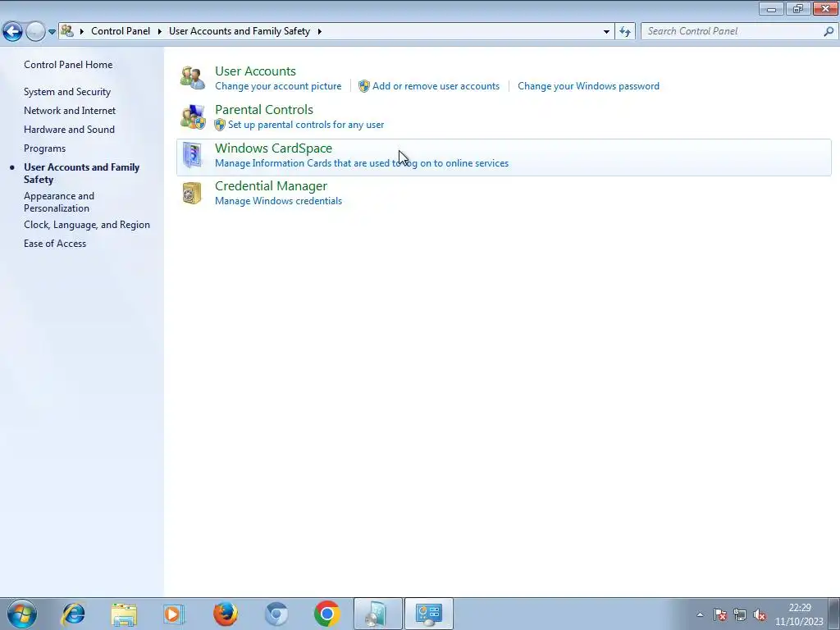Click Change your Windows password

[x=588, y=85]
